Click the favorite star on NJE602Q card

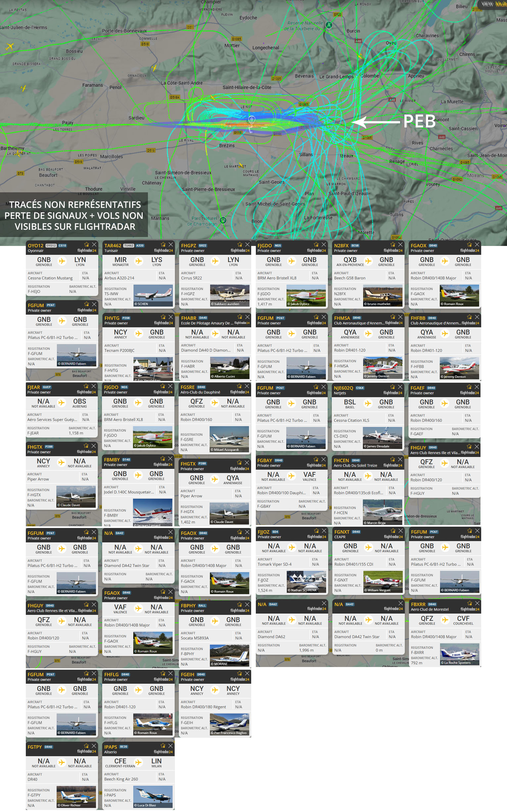click(x=392, y=387)
